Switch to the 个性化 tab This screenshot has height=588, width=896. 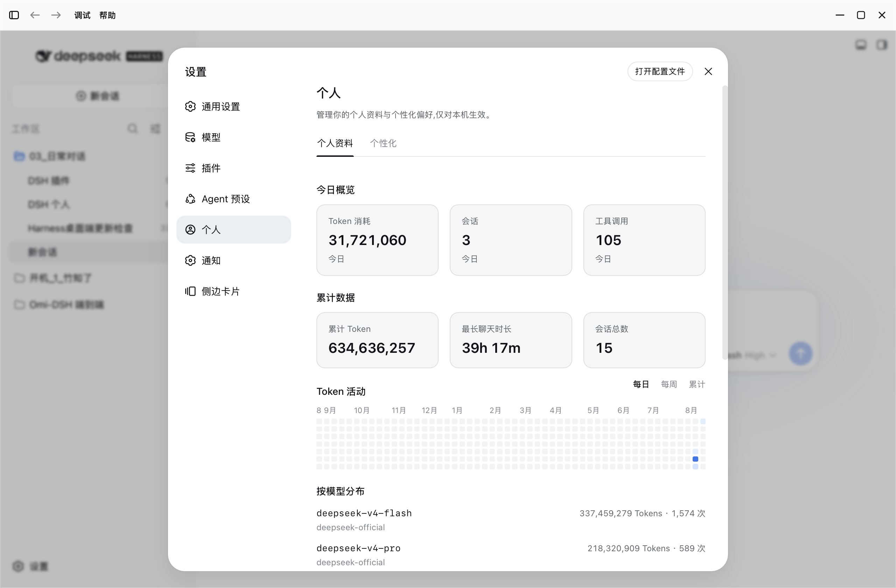click(383, 143)
